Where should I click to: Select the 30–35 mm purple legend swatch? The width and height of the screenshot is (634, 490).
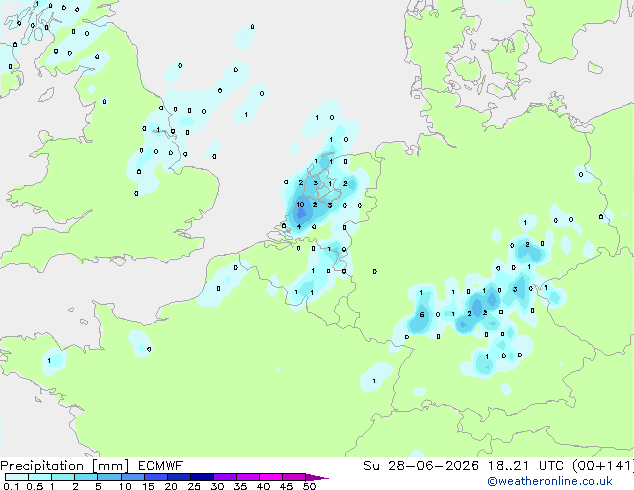click(225, 477)
